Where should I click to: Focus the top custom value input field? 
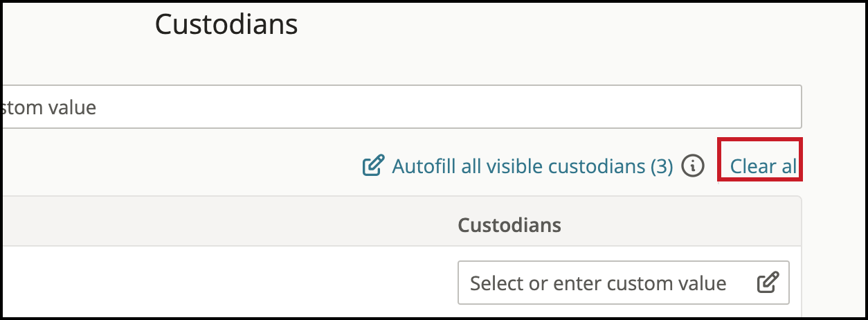tap(401, 107)
